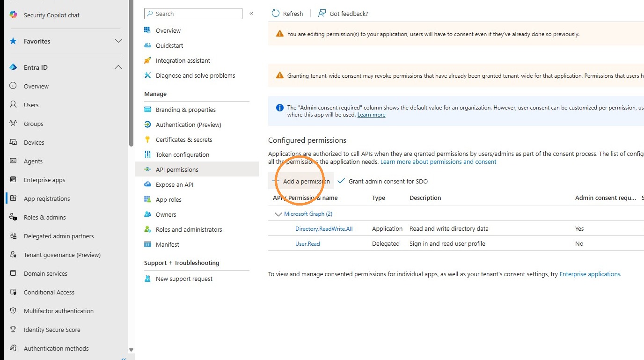This screenshot has width=644, height=360.
Task: Collapse the Favorites section chevron
Action: (x=118, y=41)
